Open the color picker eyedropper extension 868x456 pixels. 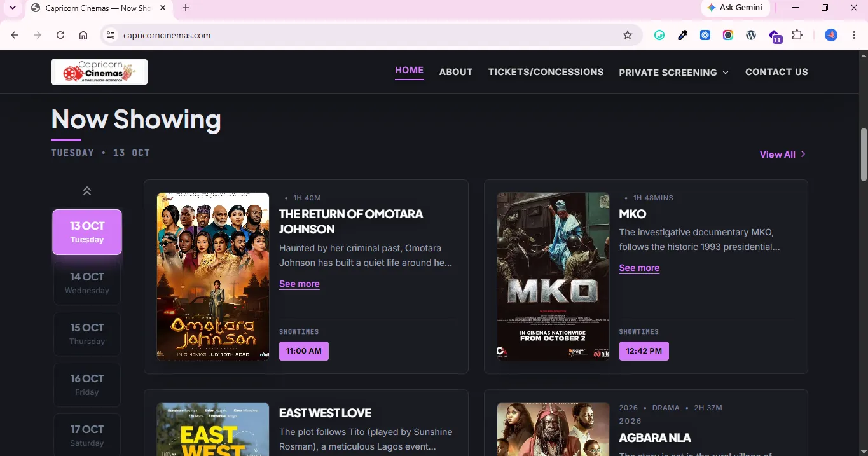click(682, 35)
